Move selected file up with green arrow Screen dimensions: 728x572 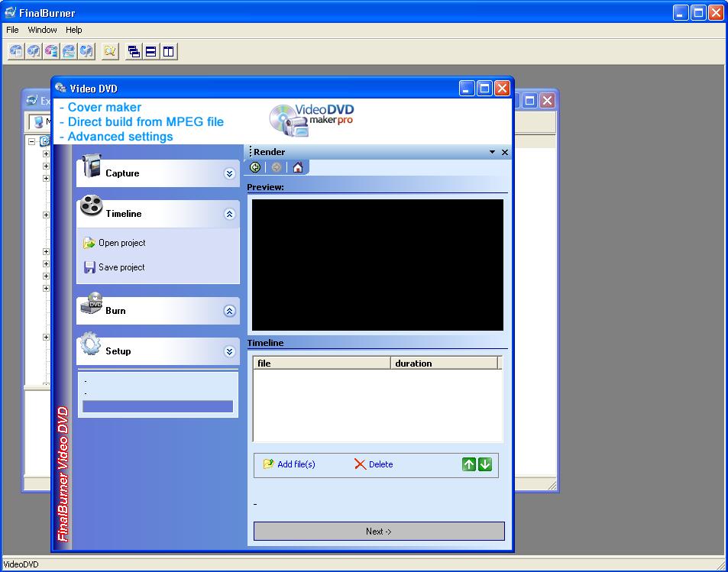coord(469,464)
